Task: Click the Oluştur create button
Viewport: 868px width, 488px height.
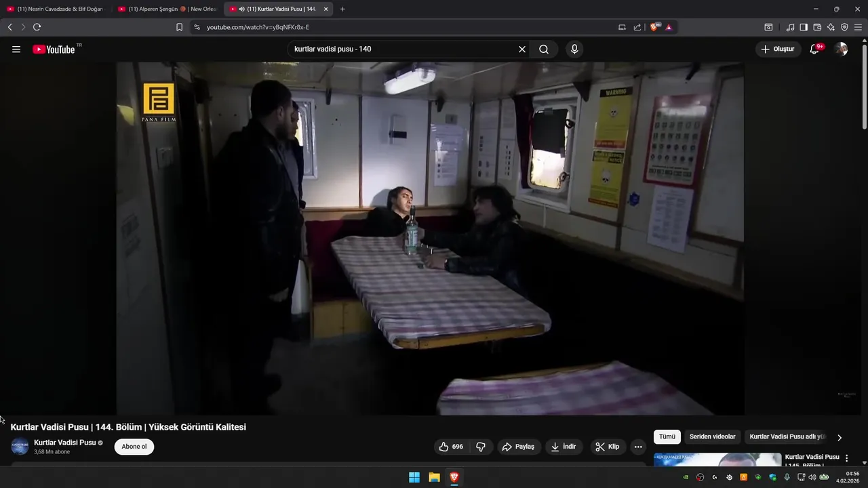Action: click(778, 49)
